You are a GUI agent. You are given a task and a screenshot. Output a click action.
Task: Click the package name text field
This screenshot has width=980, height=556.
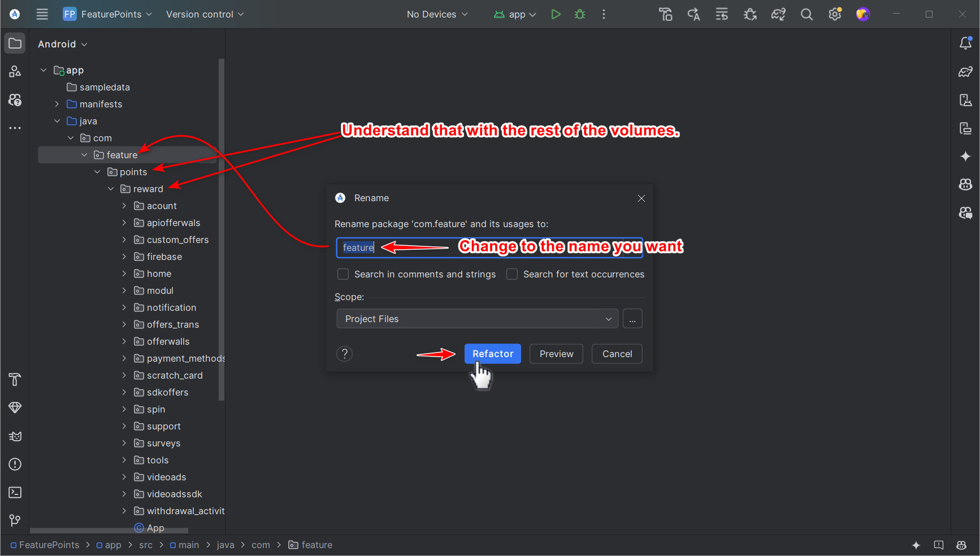coord(489,247)
